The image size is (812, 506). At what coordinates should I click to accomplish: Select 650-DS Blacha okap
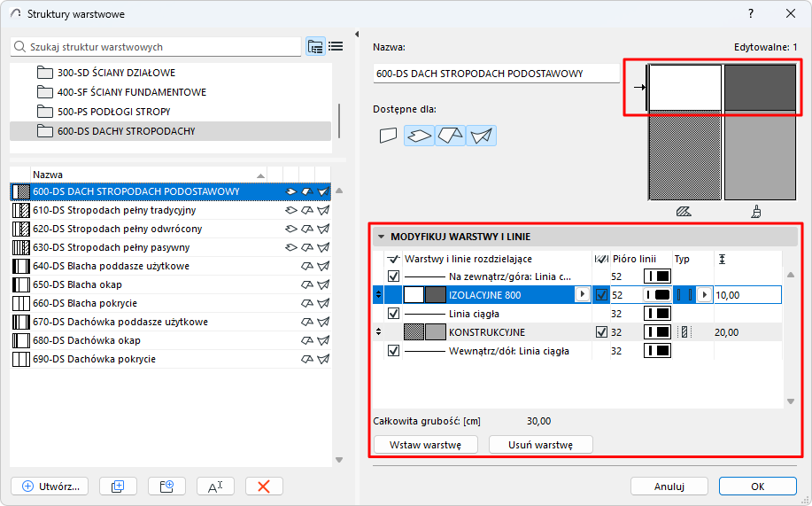tap(170, 284)
